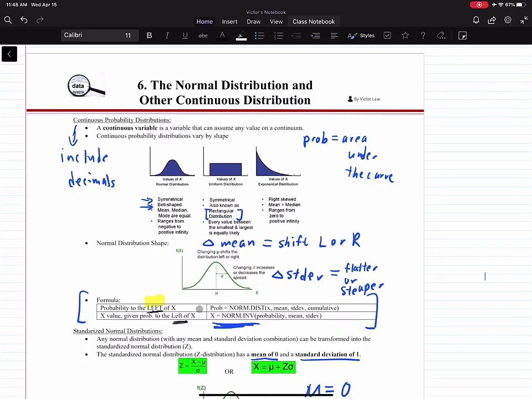Click the back chevron to show page list
This screenshot has width=532, height=399.
[x=9, y=54]
